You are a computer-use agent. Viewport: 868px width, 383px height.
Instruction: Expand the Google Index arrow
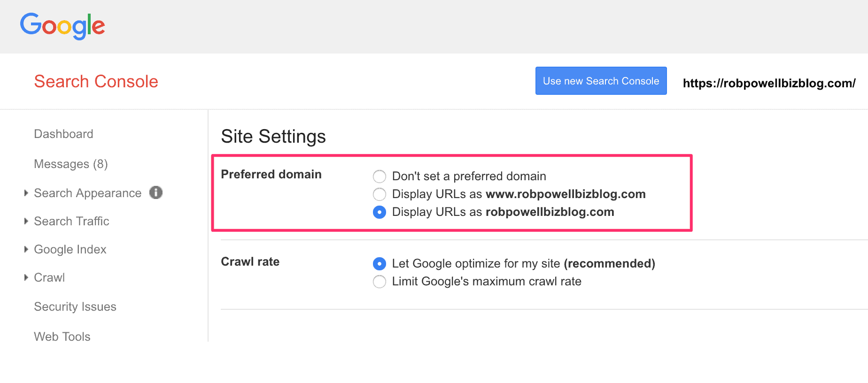point(26,249)
